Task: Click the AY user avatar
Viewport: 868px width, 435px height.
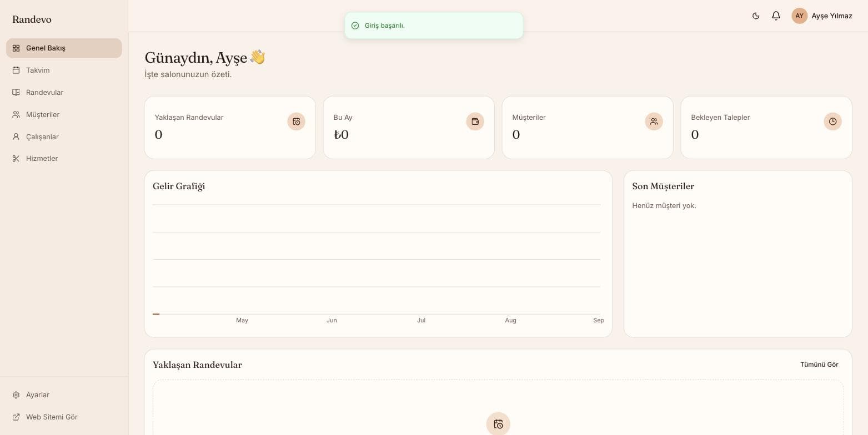Action: (x=799, y=16)
